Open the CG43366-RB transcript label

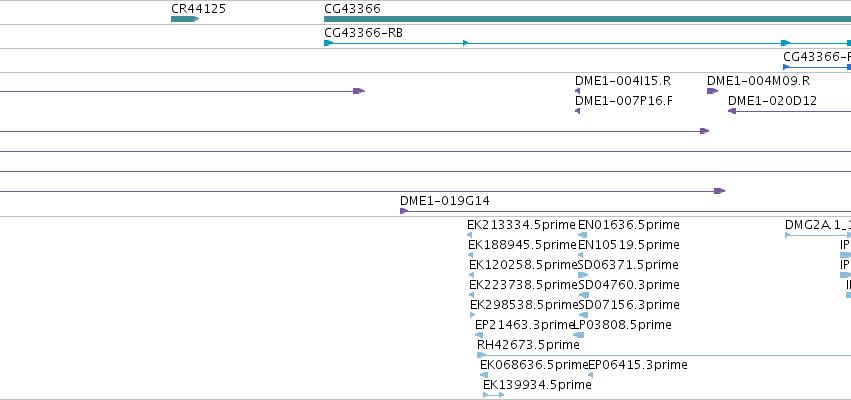click(x=364, y=33)
